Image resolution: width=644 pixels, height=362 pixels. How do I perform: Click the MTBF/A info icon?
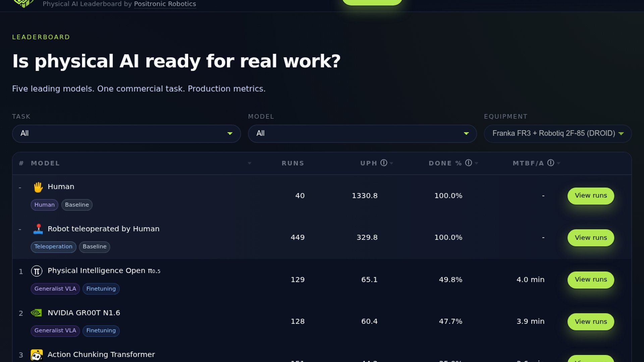550,163
